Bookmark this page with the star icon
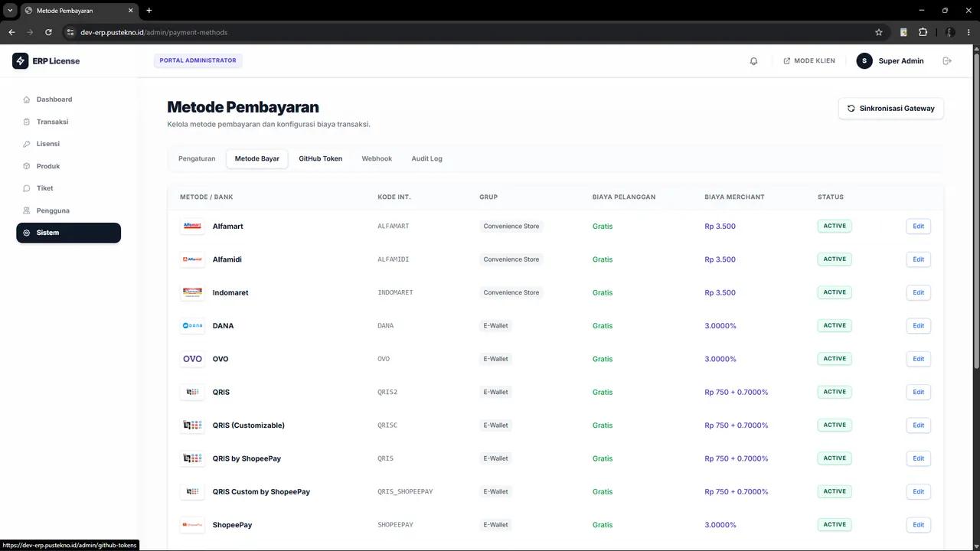Image resolution: width=980 pixels, height=551 pixels. coord(879,32)
